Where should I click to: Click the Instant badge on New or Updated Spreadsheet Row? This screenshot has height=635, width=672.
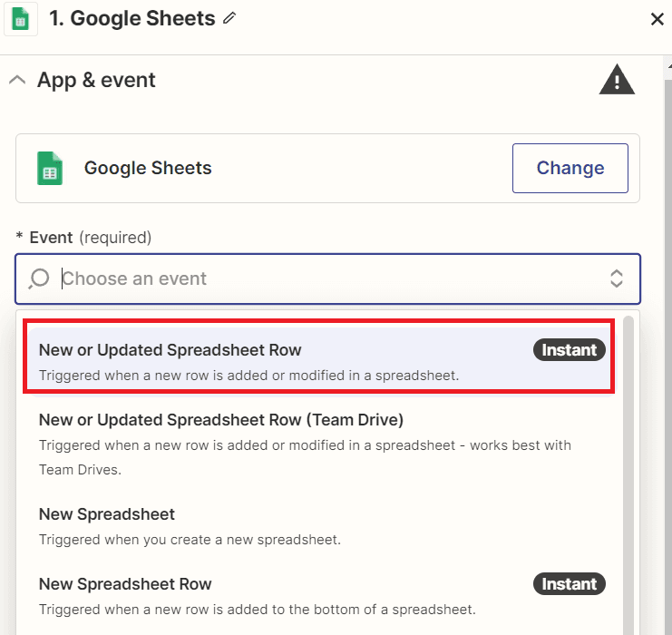tap(570, 350)
